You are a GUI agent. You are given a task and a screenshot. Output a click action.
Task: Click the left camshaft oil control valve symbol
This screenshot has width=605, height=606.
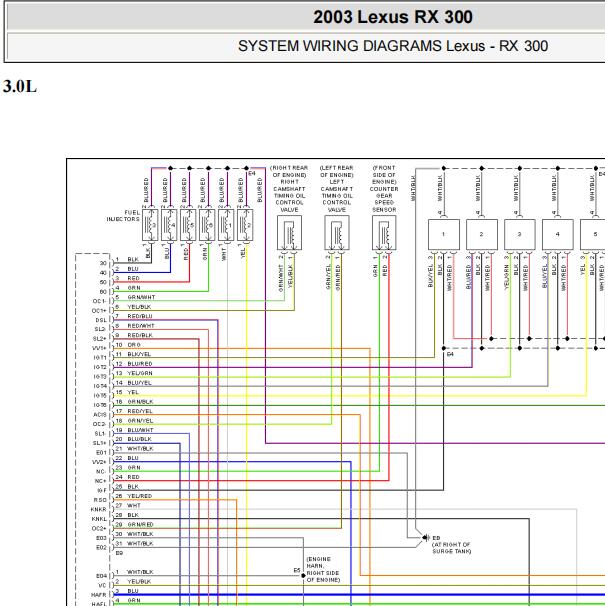pos(337,233)
